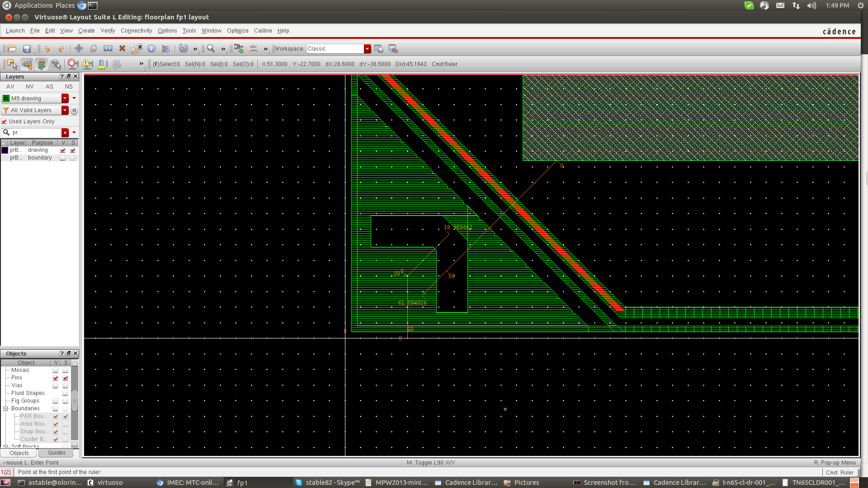The image size is (868, 488).
Task: Toggle the selection mode arrow icon
Action: (12, 64)
